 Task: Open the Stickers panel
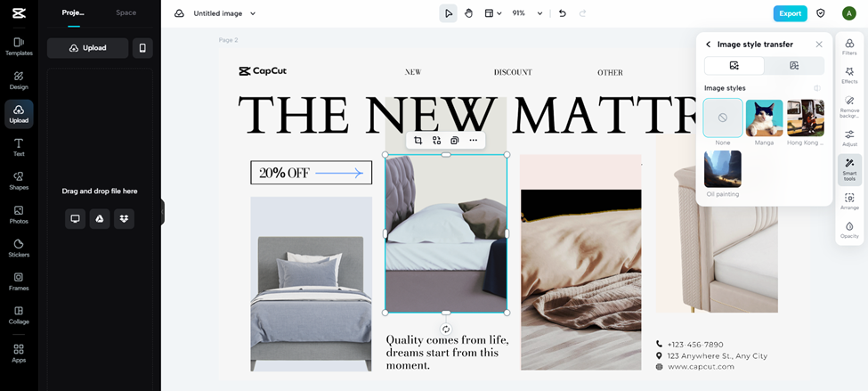click(19, 248)
